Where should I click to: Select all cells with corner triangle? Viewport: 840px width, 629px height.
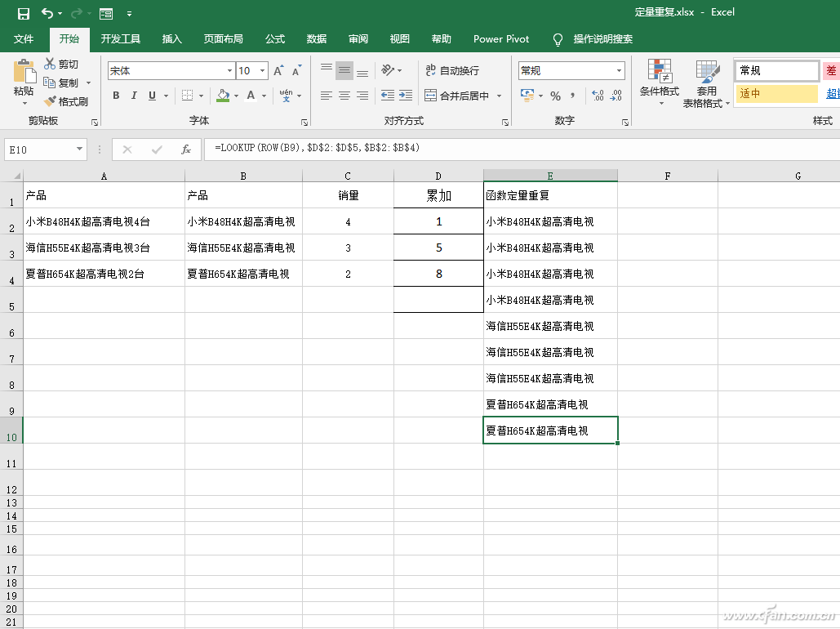16,176
